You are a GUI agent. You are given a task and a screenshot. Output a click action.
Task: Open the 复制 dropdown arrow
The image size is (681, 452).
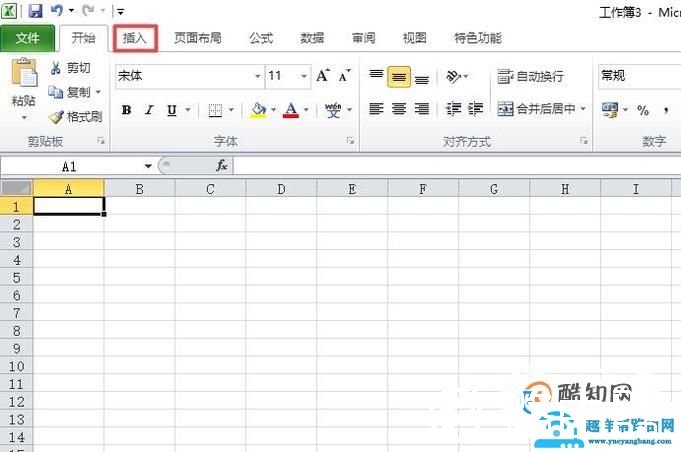pos(98,92)
